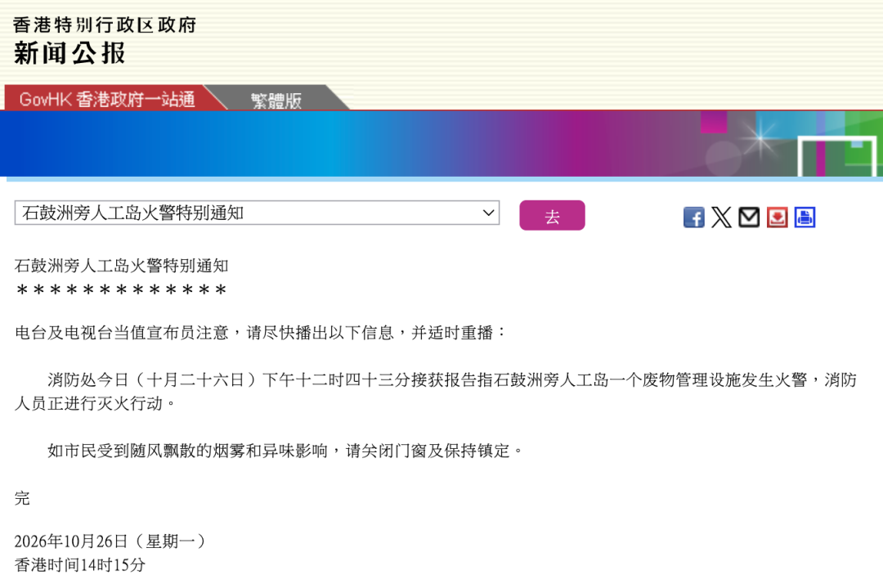Share the press release on Facebook

693,217
